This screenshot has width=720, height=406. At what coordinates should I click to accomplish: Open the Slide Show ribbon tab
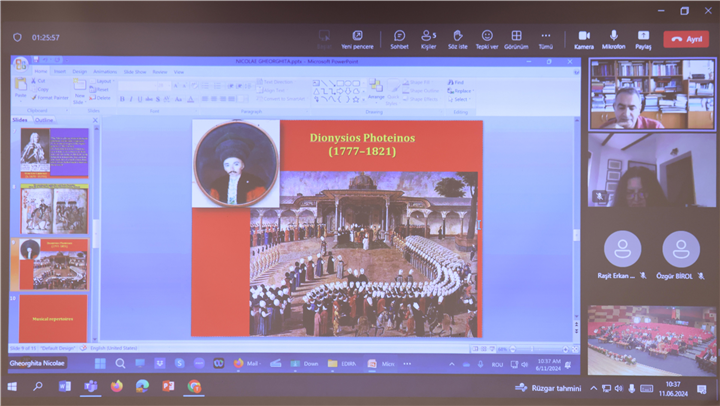pyautogui.click(x=135, y=72)
